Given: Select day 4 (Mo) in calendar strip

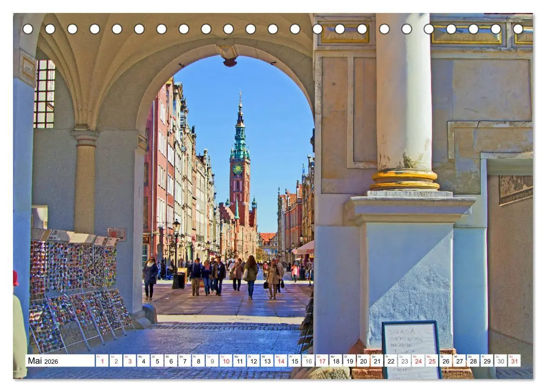Looking at the screenshot, I should point(143,361).
